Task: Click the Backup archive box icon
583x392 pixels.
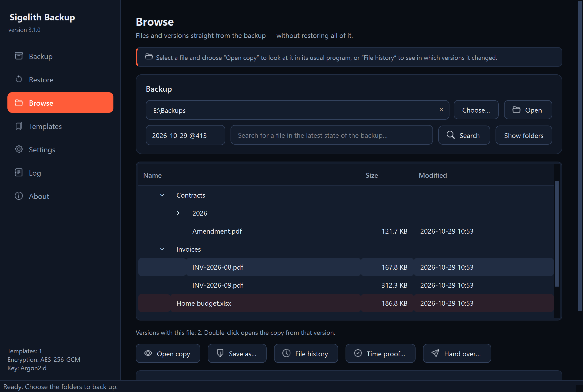Action: 19,56
